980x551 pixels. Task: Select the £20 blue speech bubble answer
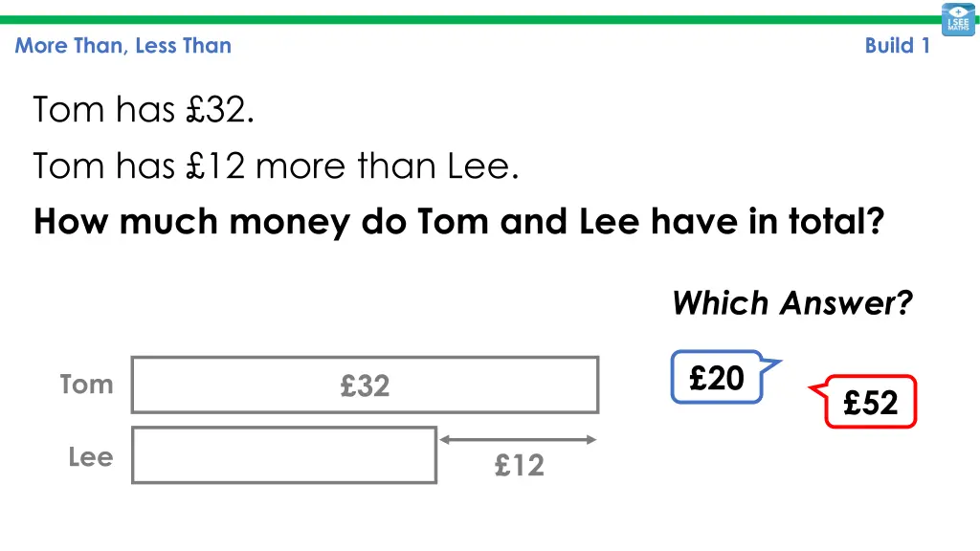tap(717, 377)
